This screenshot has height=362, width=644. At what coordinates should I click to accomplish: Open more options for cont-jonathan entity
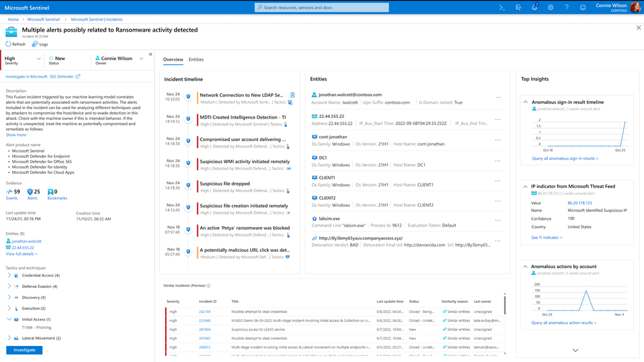[498, 140]
